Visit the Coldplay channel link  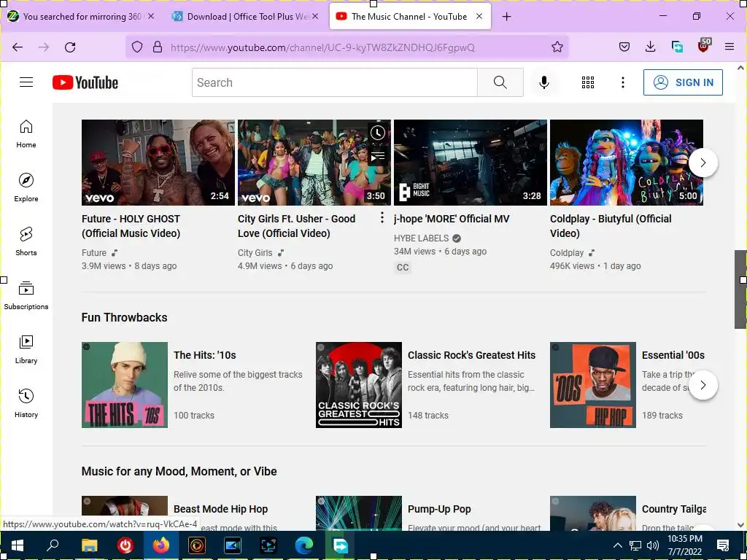(x=566, y=253)
